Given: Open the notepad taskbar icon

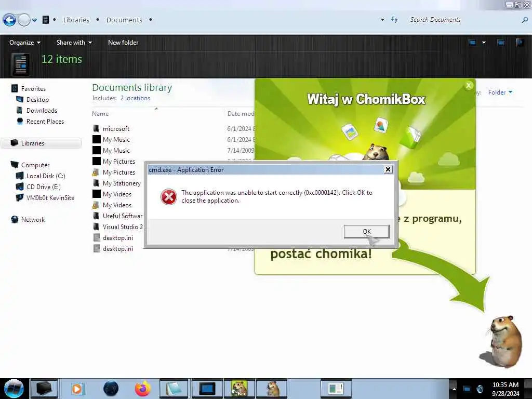Looking at the screenshot, I should point(174,389).
